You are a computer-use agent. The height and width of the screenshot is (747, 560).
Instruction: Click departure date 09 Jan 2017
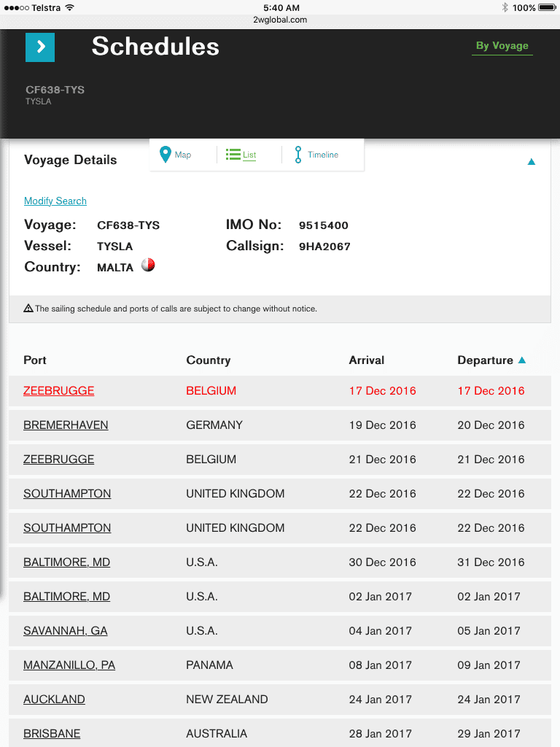pos(489,665)
